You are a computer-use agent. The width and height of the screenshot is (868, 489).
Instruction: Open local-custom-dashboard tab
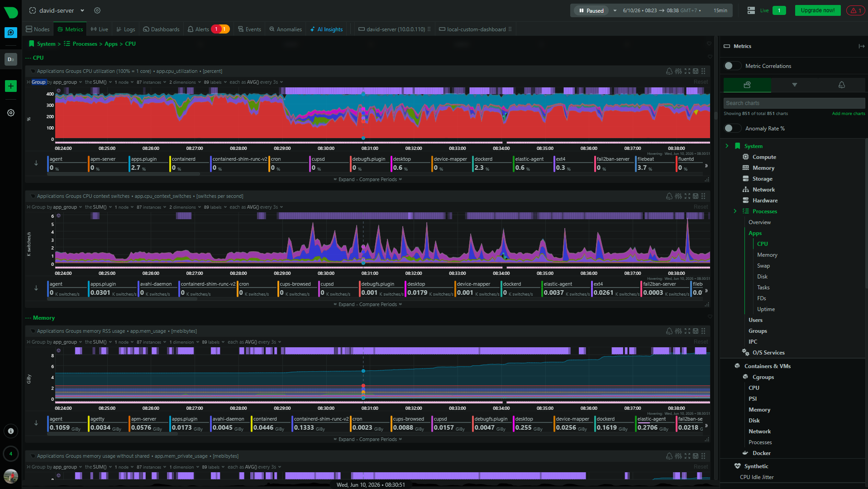[475, 29]
